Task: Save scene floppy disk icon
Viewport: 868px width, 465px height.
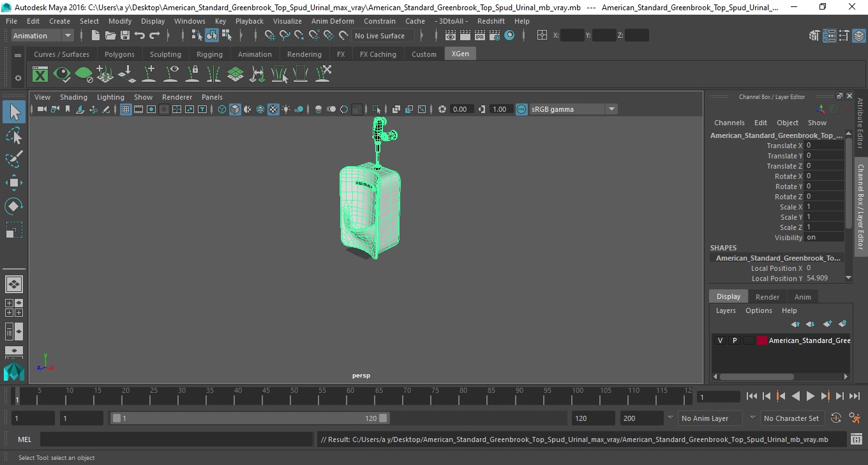Action: (125, 36)
